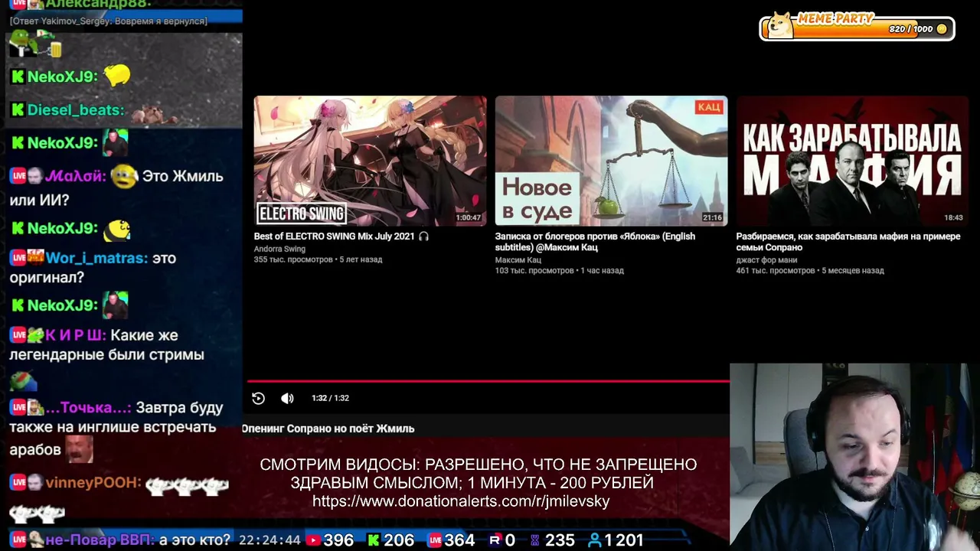Click the LIVE badge beside не-Повар ВВП
Viewport: 980px width, 551px height.
pos(18,540)
